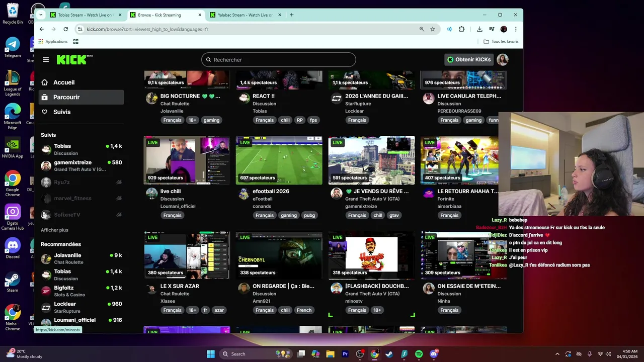
Task: Open Premiere Pro from the taskbar
Action: coord(345,354)
